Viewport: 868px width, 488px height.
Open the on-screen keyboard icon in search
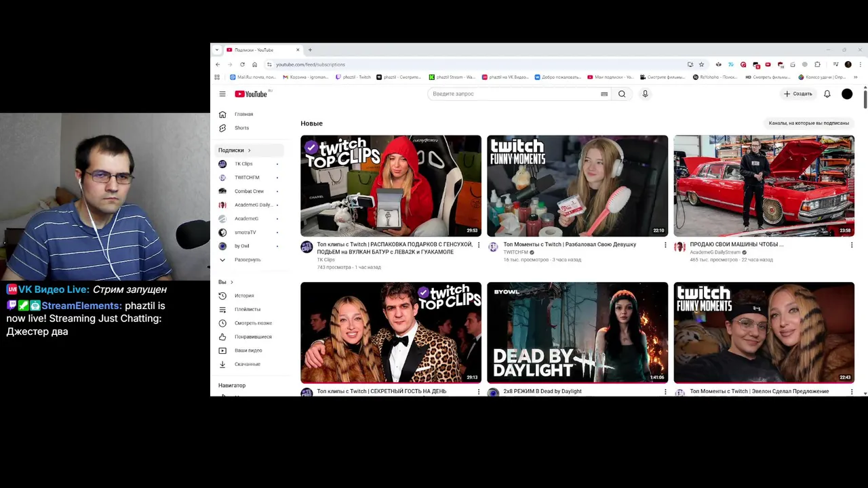[x=604, y=94]
